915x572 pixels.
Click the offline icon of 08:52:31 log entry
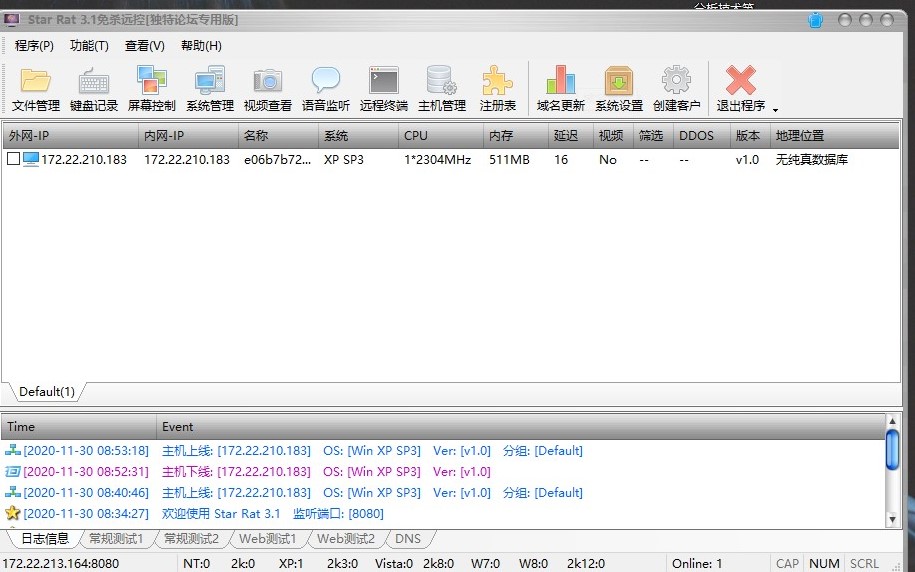12,471
